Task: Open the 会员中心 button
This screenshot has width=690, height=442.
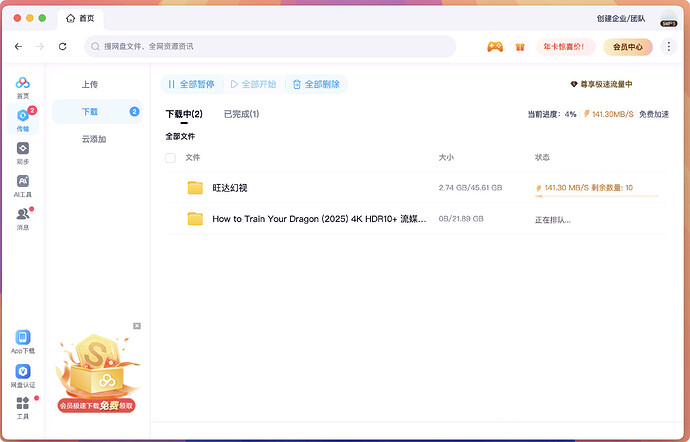Action: click(628, 47)
